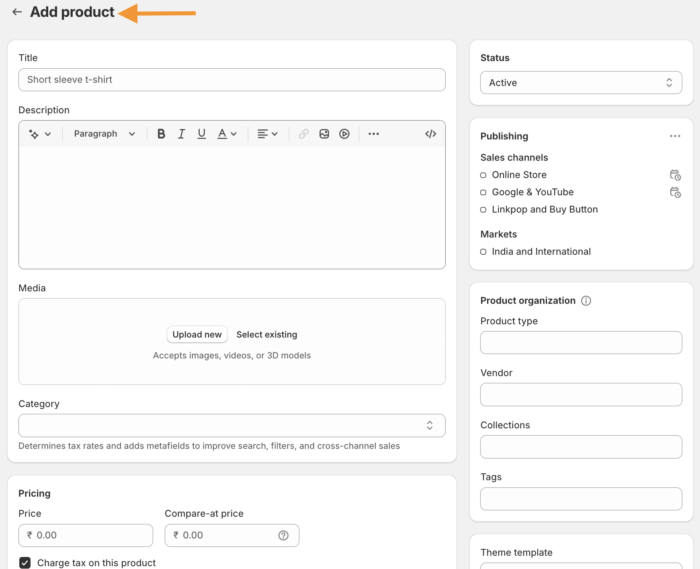The width and height of the screenshot is (700, 569).
Task: Open Publishing card more options menu
Action: pos(675,136)
